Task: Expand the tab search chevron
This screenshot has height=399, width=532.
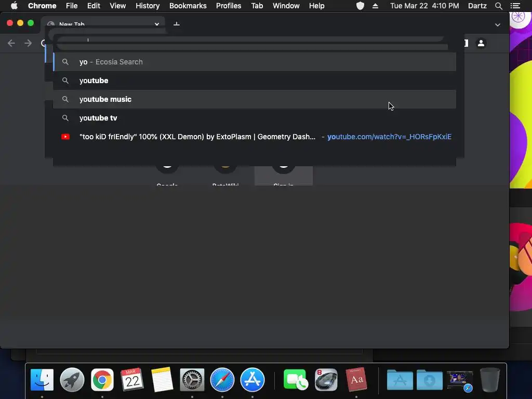Action: click(x=497, y=25)
